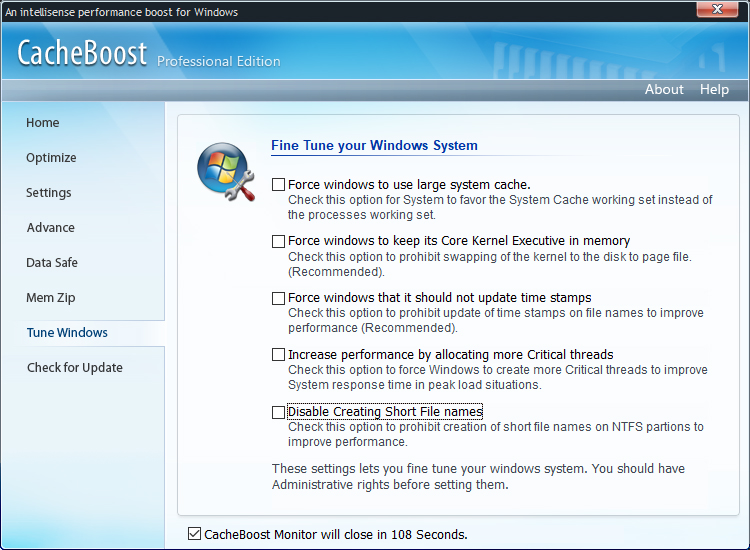The width and height of the screenshot is (750, 550).
Task: Open the Home section
Action: pos(43,123)
